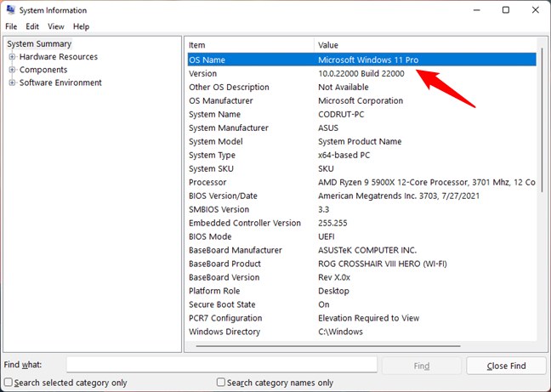Select the System Manufacturer row
The image size is (551, 392).
(361, 128)
